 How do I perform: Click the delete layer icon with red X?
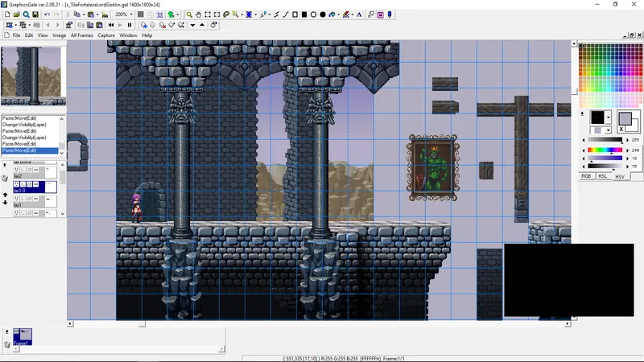[x=163, y=25]
